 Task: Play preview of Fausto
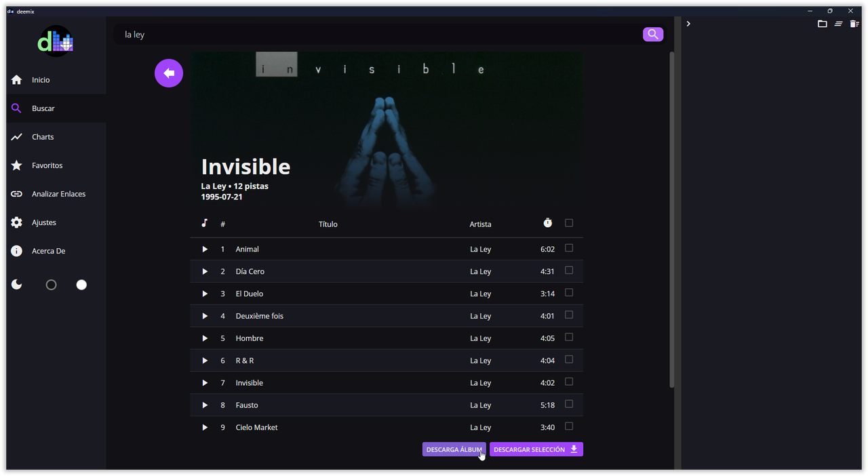pos(205,405)
